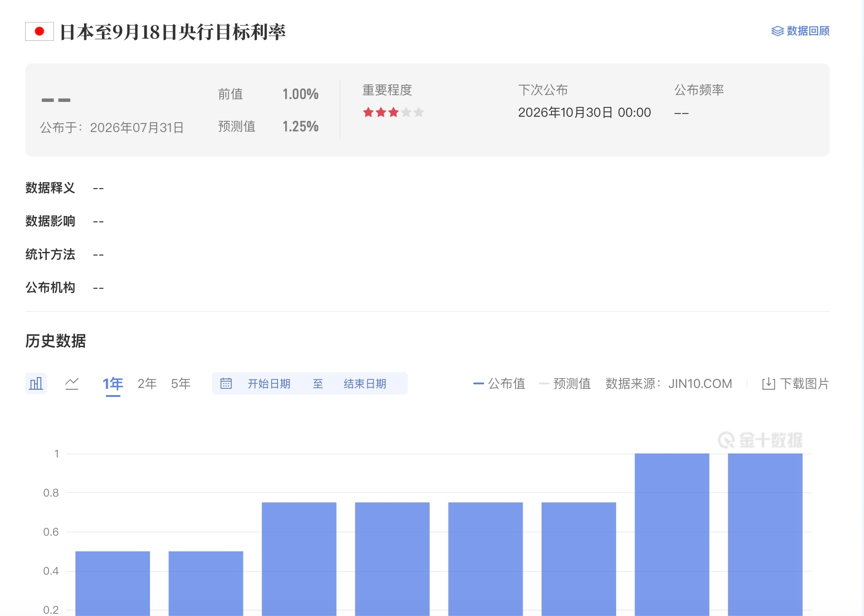
Task: Select the 2年 time range tab
Action: 147,383
